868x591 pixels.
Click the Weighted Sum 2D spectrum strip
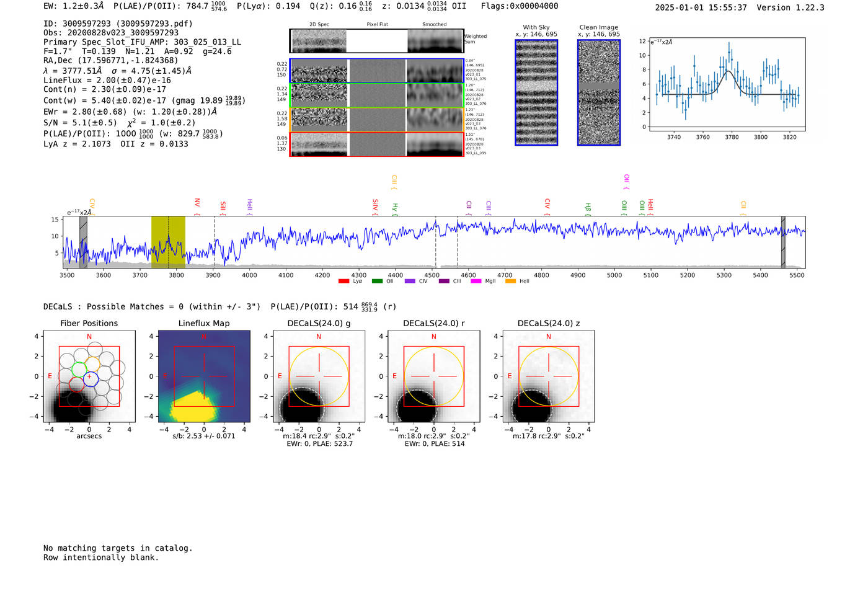coord(376,41)
